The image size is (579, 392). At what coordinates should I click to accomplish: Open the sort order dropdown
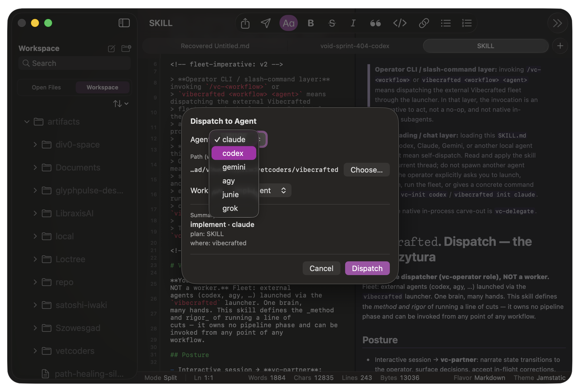tap(121, 103)
